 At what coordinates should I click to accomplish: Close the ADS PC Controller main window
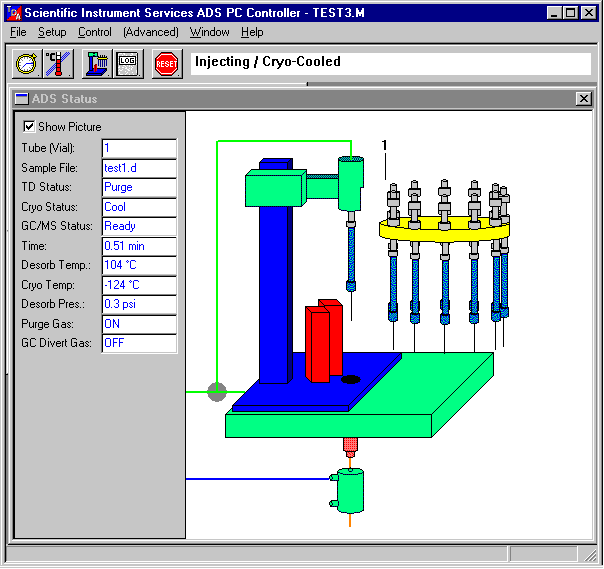(x=589, y=13)
